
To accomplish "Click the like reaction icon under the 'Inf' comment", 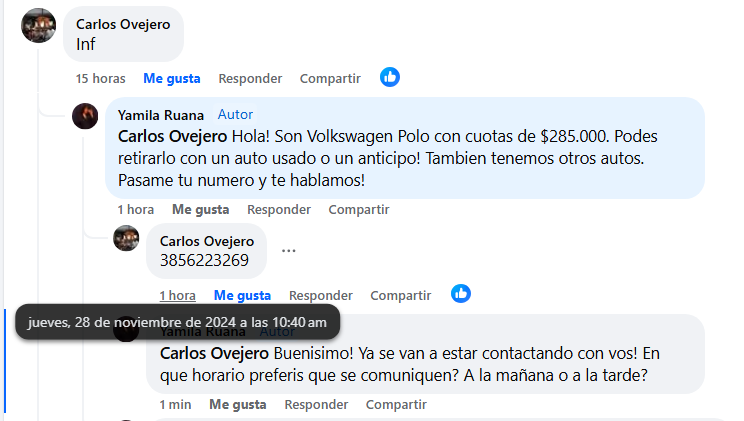I will [x=390, y=77].
